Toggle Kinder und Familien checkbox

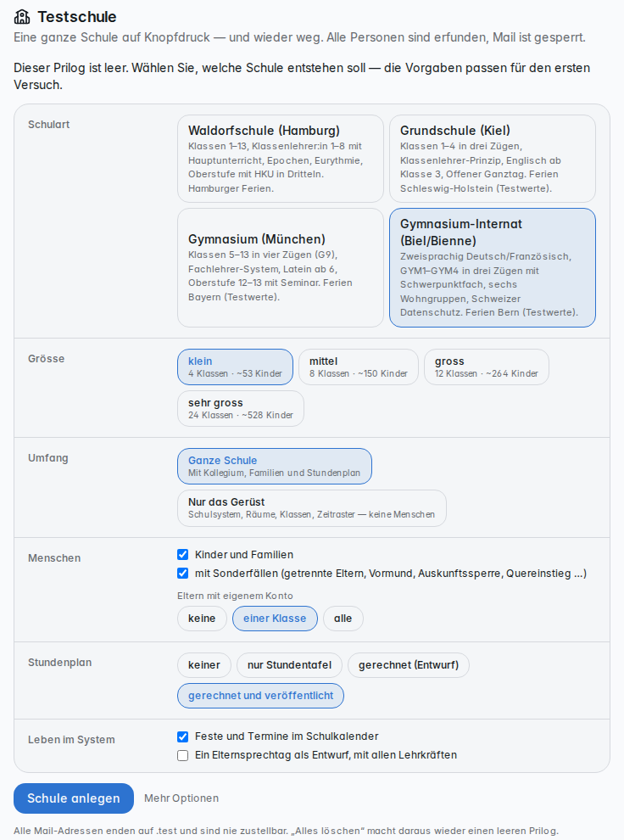point(182,554)
